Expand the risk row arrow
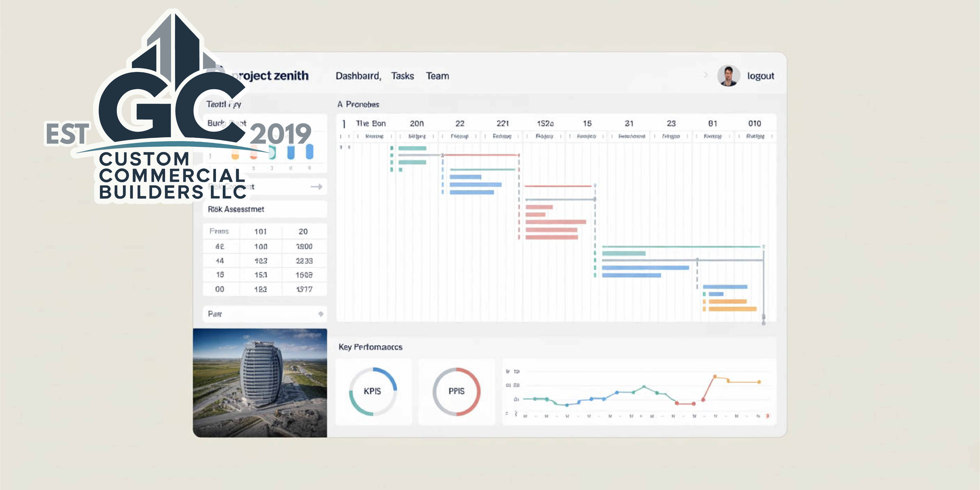 [316, 186]
